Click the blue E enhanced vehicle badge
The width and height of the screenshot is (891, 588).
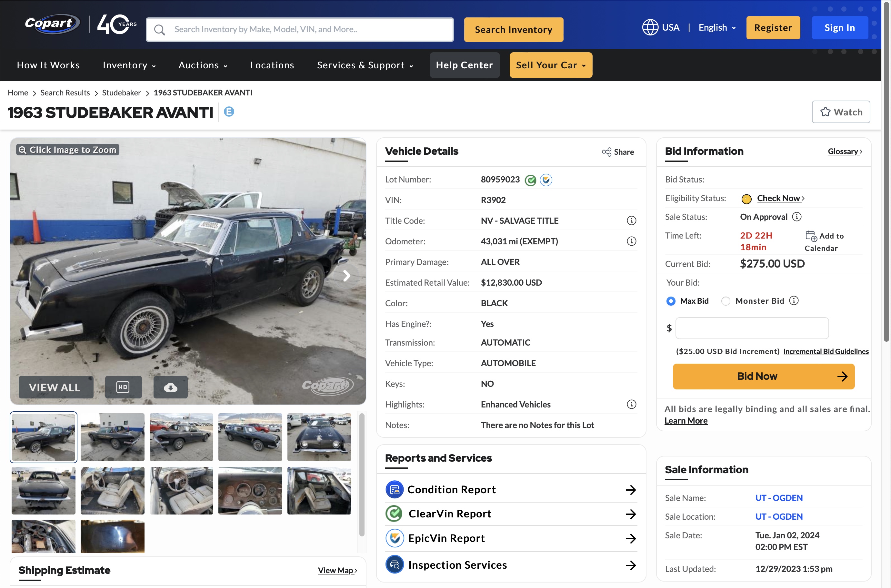pos(229,111)
